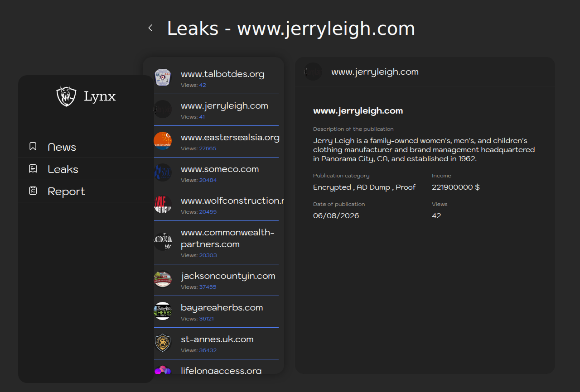Open the Leaks menu item
Image resolution: width=580 pixels, height=392 pixels.
tap(86, 169)
